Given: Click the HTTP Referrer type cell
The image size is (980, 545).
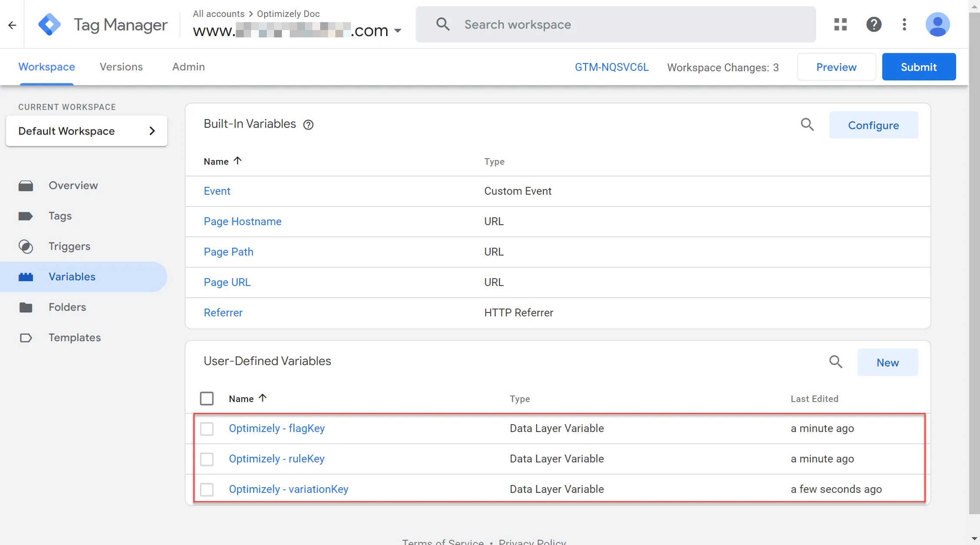Looking at the screenshot, I should tap(518, 313).
